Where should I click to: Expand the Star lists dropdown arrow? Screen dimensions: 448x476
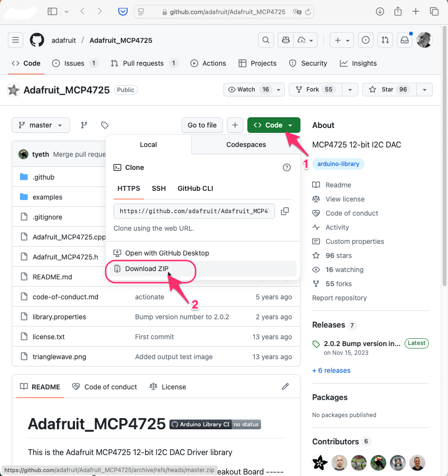(425, 90)
